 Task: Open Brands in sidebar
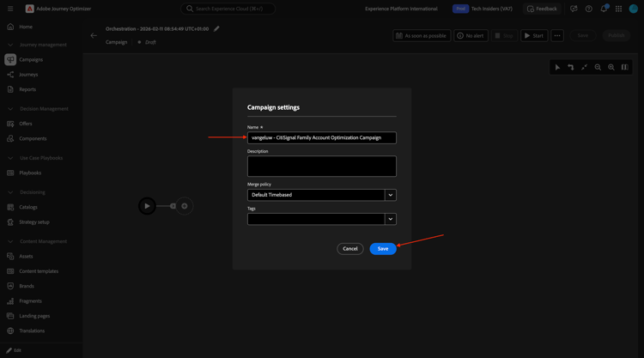pyautogui.click(x=27, y=286)
